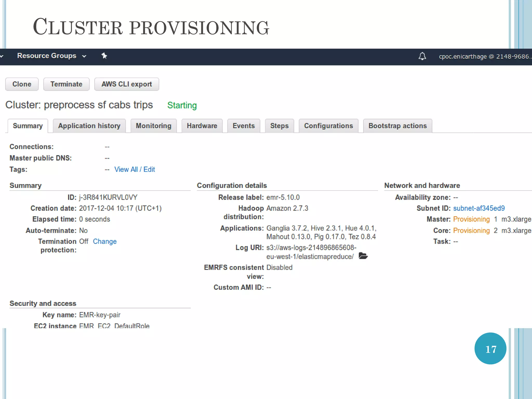This screenshot has width=532, height=399.
Task: Open the Monitoring tab
Action: [154, 126]
